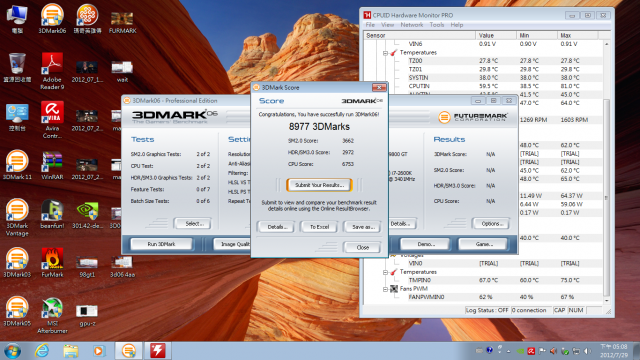
Task: Open the gpu-z desktop file
Action: (x=87, y=316)
